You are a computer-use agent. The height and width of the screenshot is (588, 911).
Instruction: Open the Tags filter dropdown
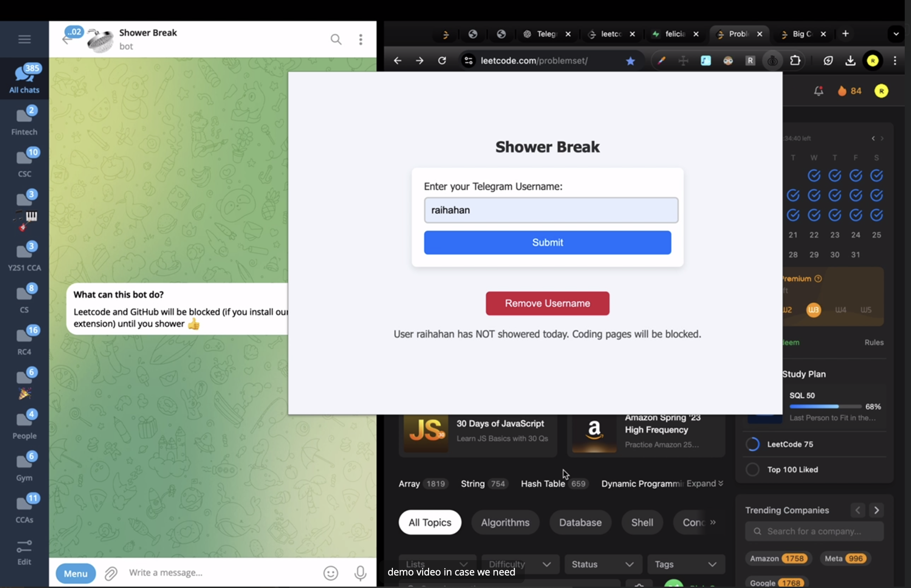coord(686,564)
